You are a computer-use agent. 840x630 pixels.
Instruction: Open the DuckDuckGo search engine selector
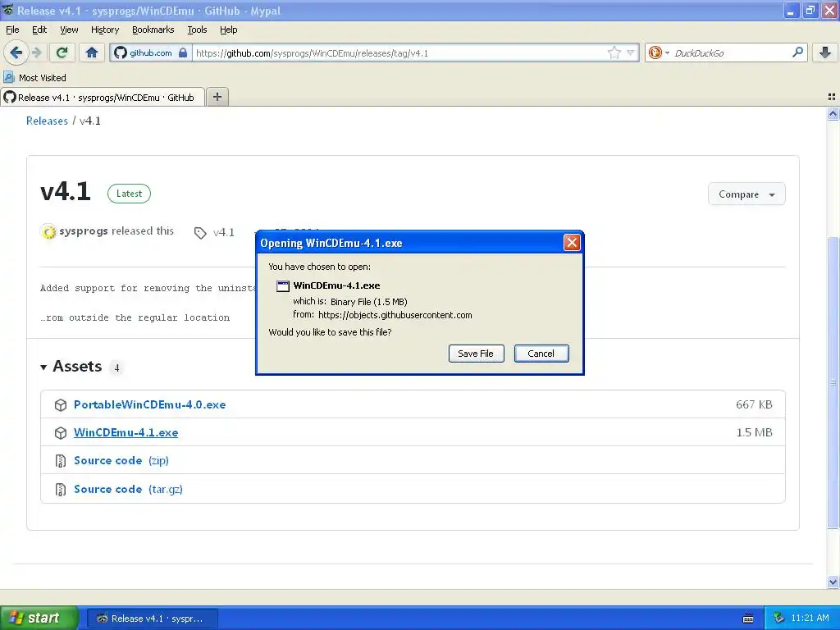coord(659,52)
